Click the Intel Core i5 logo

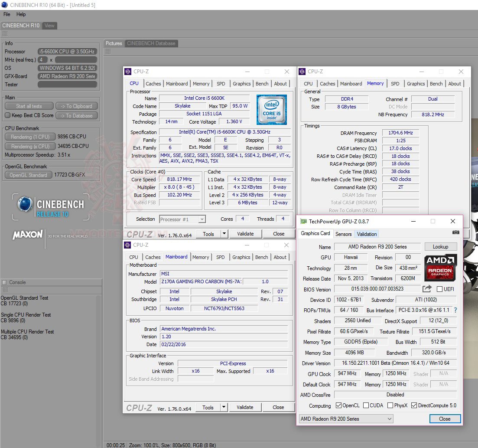click(272, 110)
